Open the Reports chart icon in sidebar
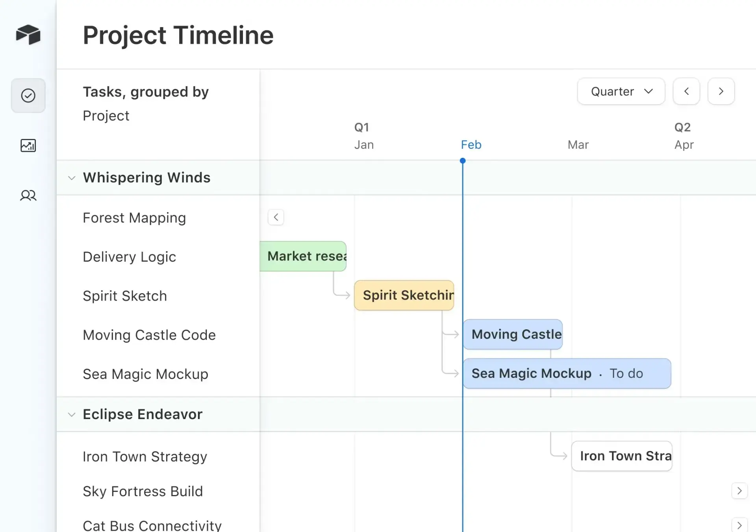This screenshot has width=756, height=532. [28, 145]
